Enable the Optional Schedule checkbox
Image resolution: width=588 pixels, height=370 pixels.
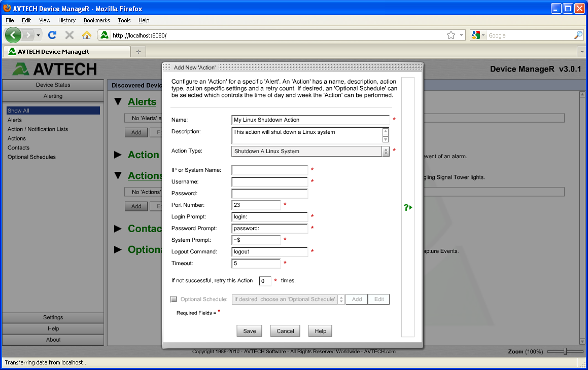tap(174, 299)
